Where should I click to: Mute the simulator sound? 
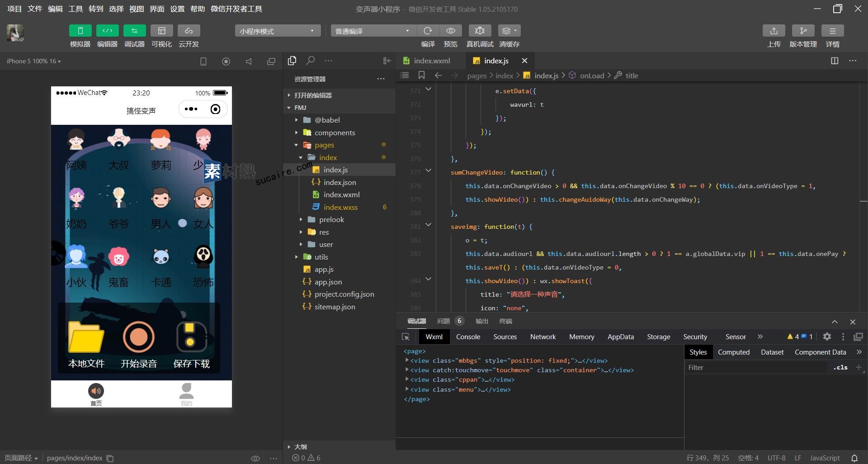(249, 61)
